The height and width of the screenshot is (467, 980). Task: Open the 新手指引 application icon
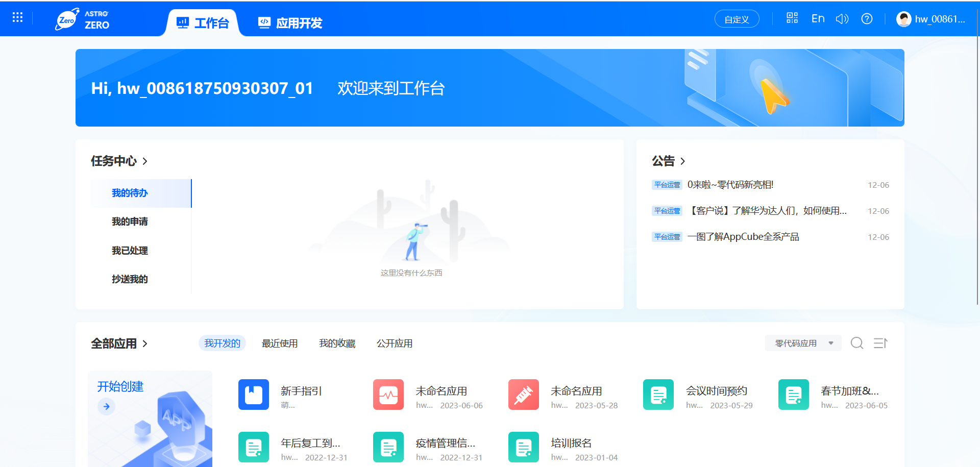pyautogui.click(x=253, y=394)
